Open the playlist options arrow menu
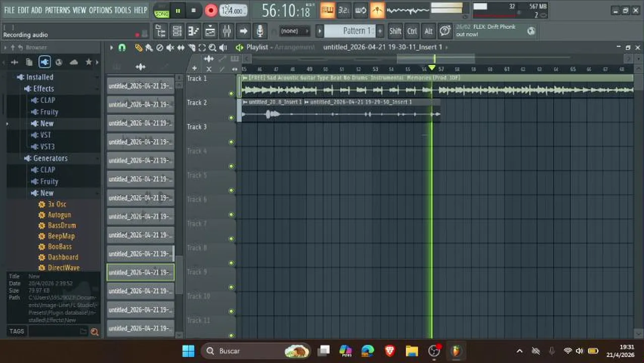The width and height of the screenshot is (644, 363). click(111, 47)
